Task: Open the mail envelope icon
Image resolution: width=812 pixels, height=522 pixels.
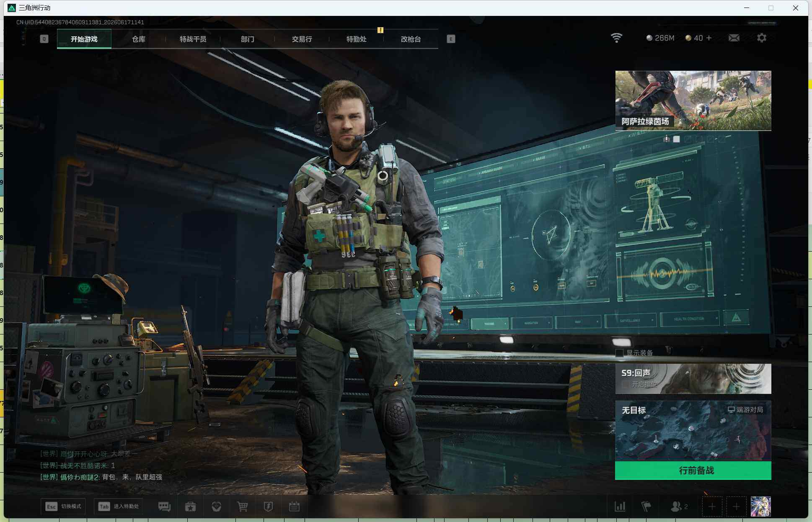Action: 734,38
